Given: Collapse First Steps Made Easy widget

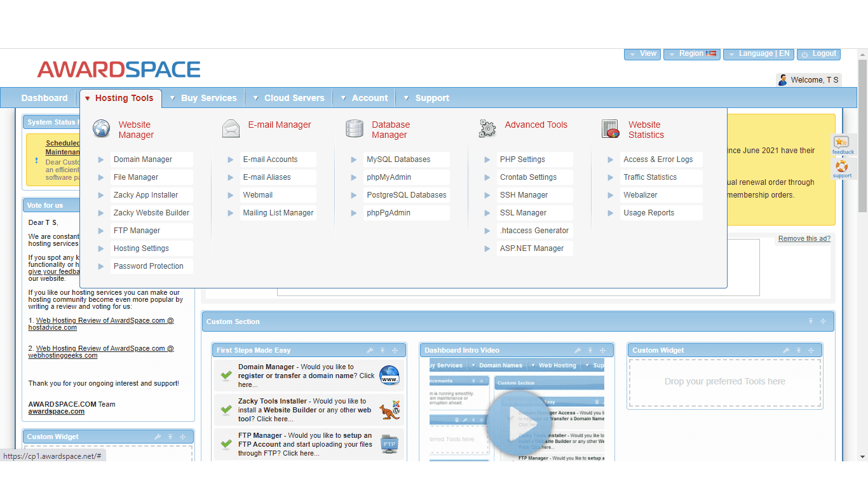Looking at the screenshot, I should tap(383, 351).
